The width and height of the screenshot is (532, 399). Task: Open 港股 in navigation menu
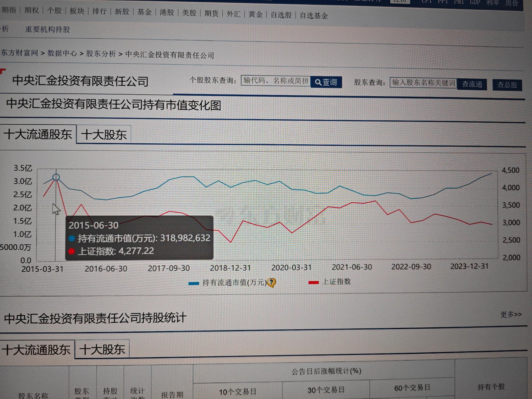click(x=167, y=12)
